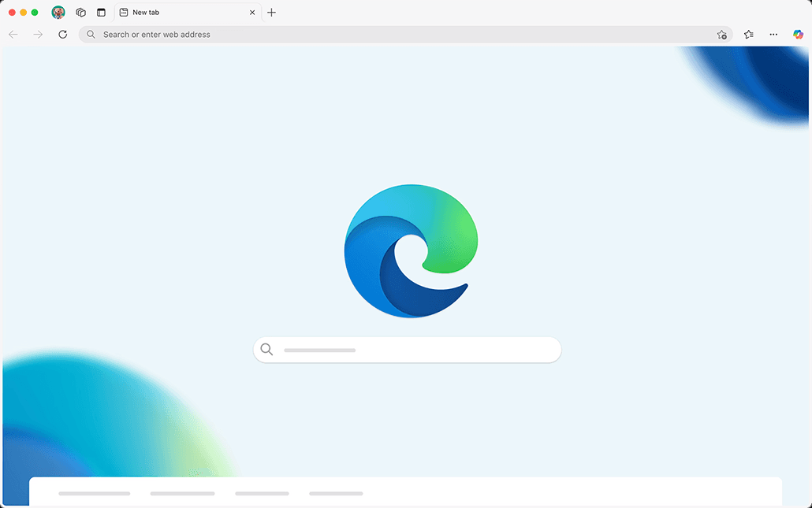Click the address bar search field

tap(405, 34)
